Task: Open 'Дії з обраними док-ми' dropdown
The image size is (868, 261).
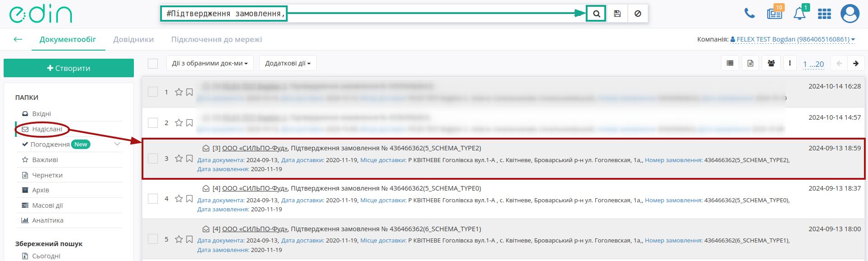Action: click(x=210, y=63)
